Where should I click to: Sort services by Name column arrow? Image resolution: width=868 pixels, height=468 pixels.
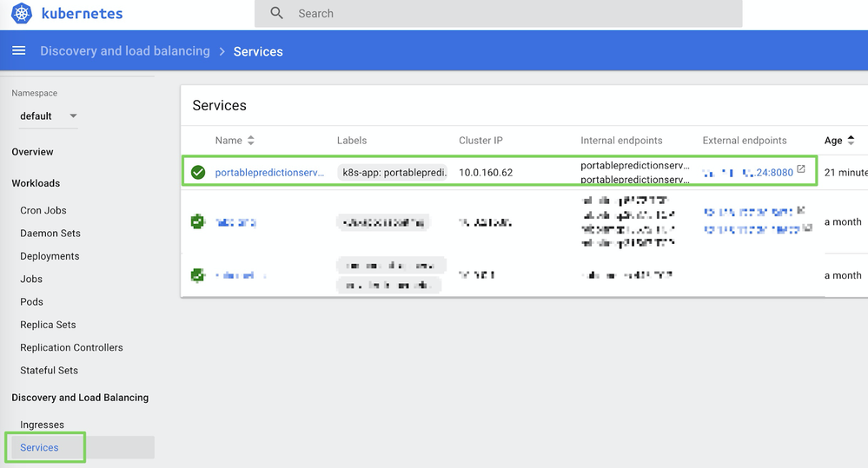251,141
